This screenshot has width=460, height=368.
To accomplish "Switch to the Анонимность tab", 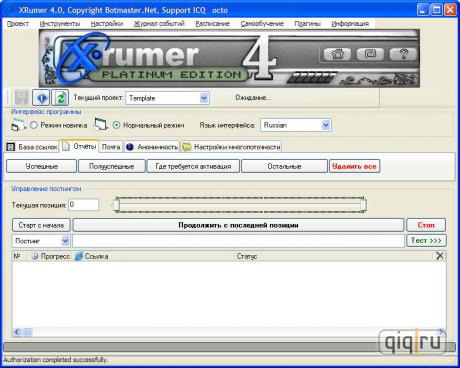I will tap(152, 147).
